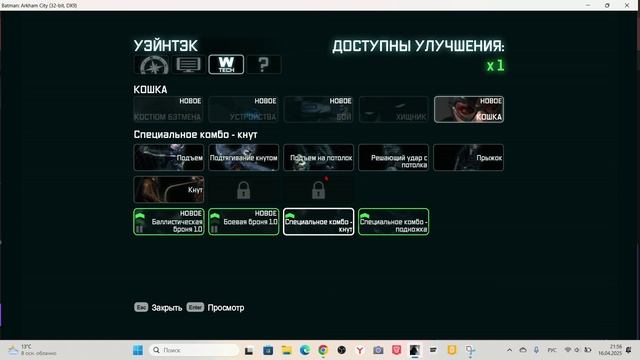Viewport: 640px width, 360px height.
Task: Open the red pocket taskbar app
Action: (396, 350)
